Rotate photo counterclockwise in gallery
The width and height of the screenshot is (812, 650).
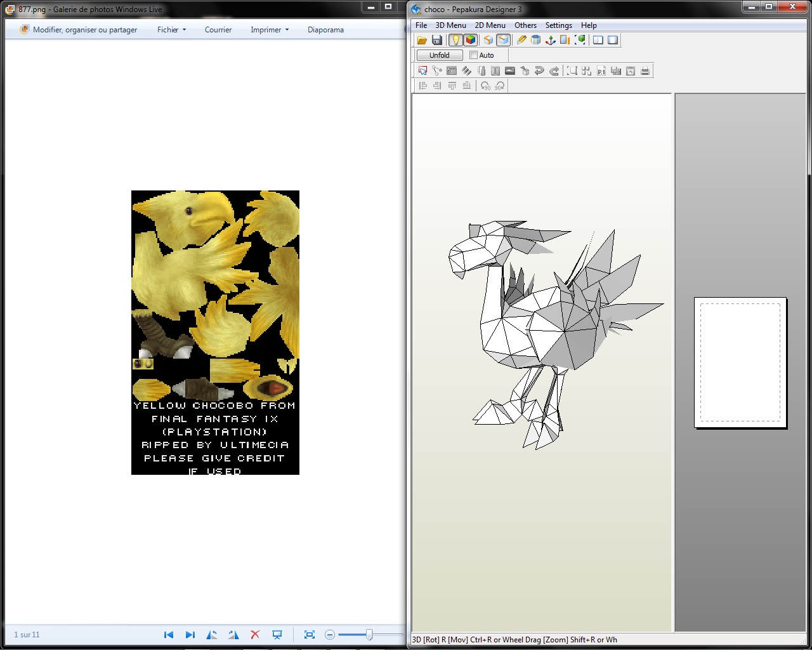(212, 635)
